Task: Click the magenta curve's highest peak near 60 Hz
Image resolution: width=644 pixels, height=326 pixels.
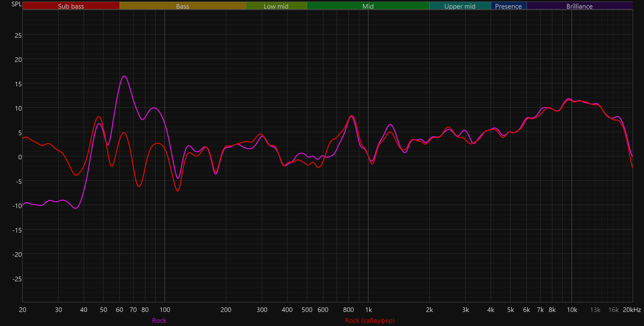Action: coord(124,76)
